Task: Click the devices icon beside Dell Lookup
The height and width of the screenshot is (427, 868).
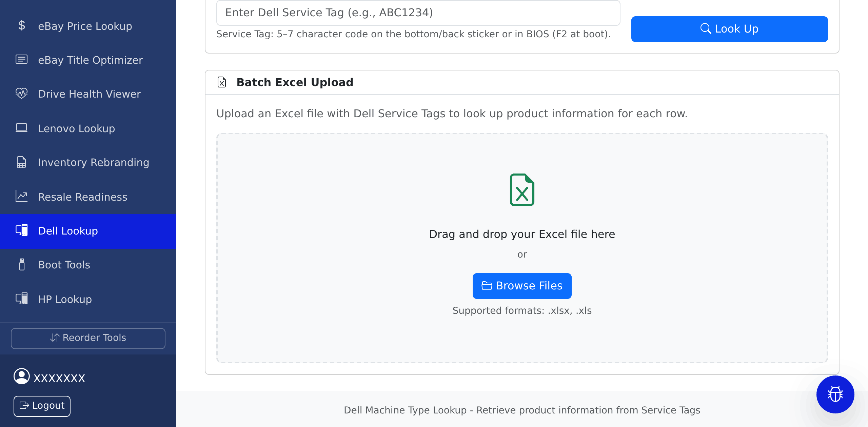Action: click(x=22, y=230)
